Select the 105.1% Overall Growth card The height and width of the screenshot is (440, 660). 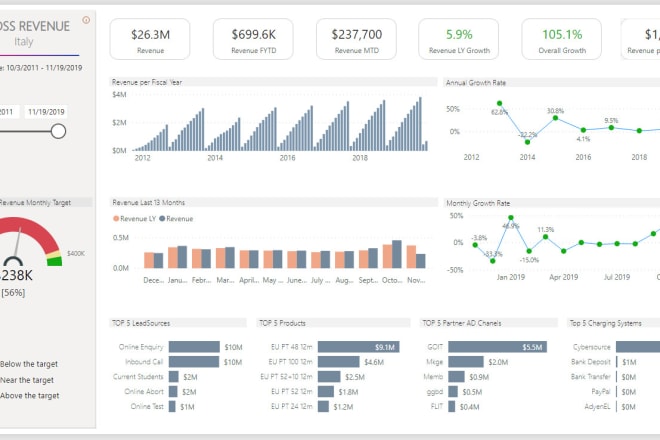(562, 39)
